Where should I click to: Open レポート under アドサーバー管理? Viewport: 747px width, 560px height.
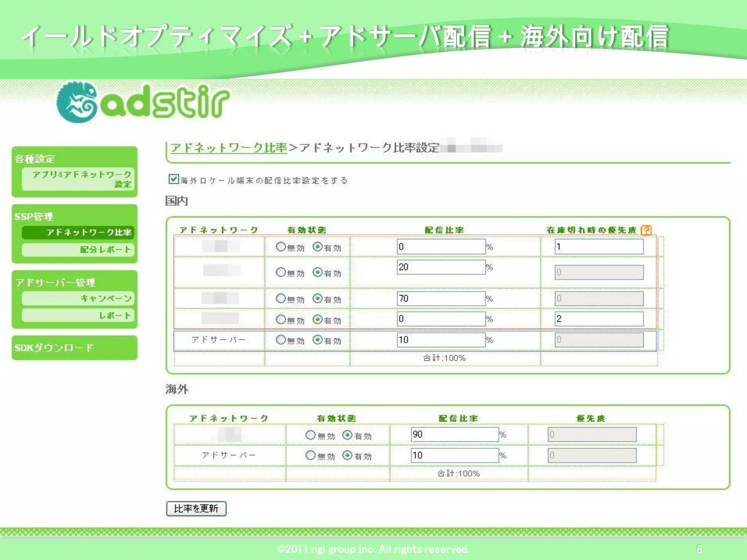pos(78,315)
